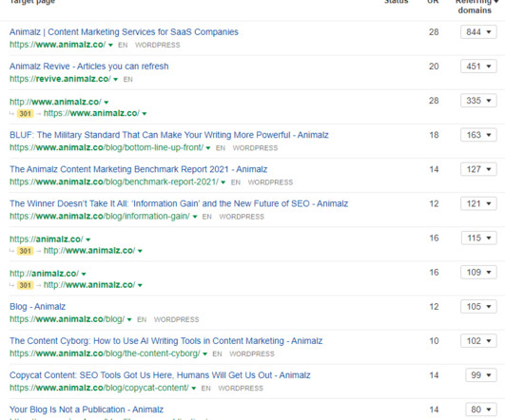505x420 pixels.
Task: Open 'Copycat Content' article title link
Action: (160, 375)
